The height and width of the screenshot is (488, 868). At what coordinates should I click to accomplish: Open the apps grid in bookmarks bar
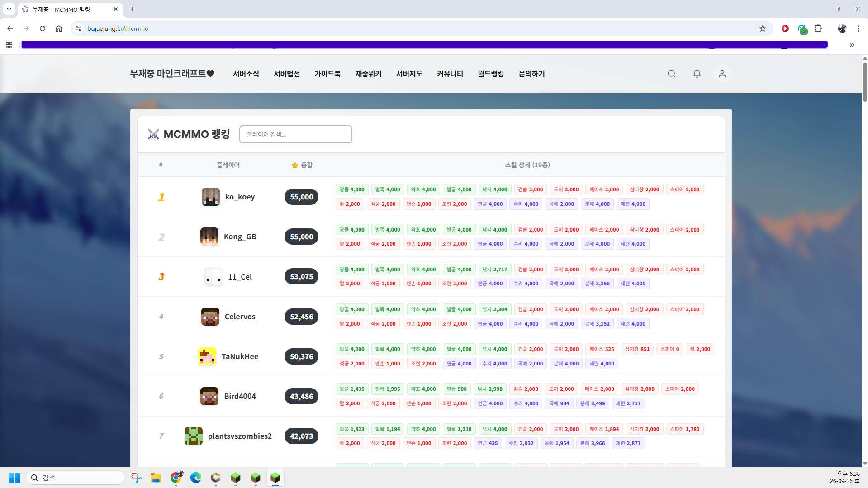point(9,45)
